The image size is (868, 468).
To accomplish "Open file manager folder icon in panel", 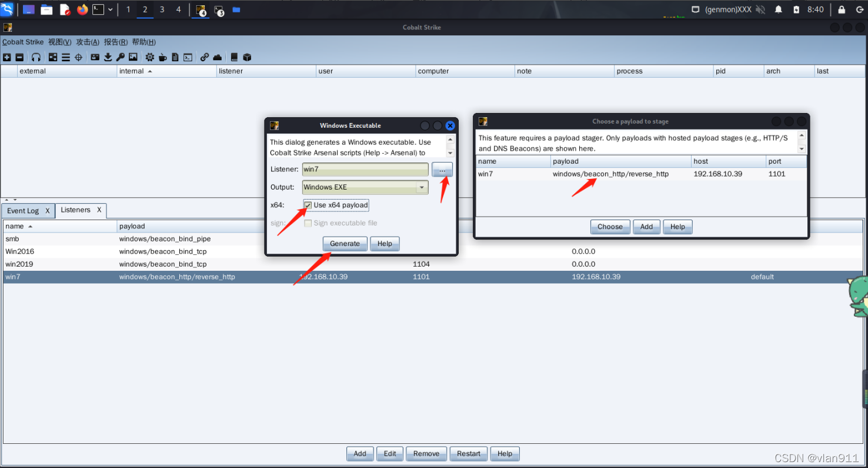I will click(x=46, y=9).
